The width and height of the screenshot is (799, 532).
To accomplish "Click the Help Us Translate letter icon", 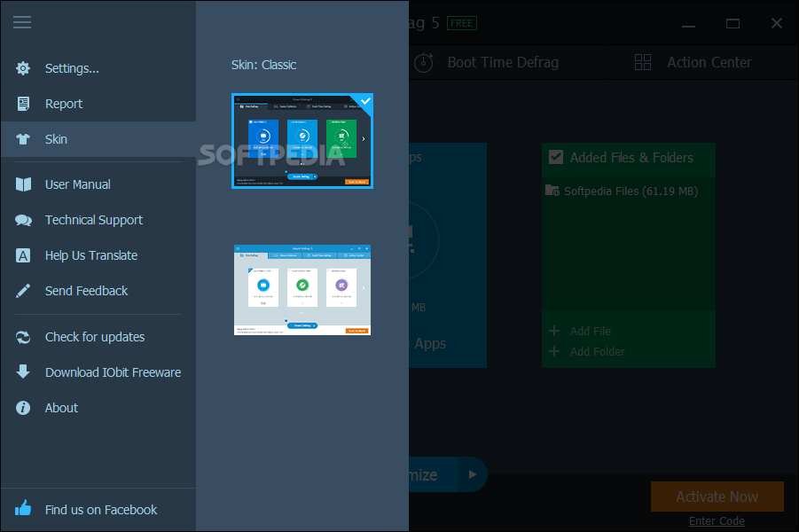I will click(x=23, y=255).
